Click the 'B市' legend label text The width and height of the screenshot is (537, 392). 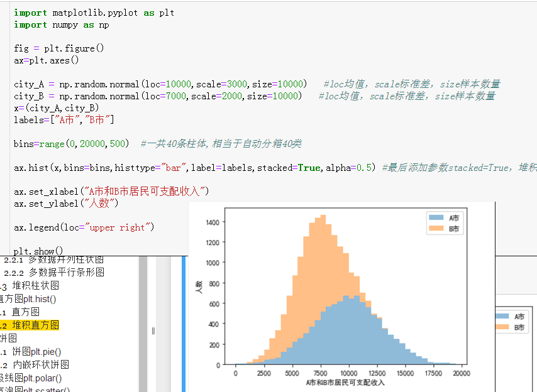click(x=454, y=229)
